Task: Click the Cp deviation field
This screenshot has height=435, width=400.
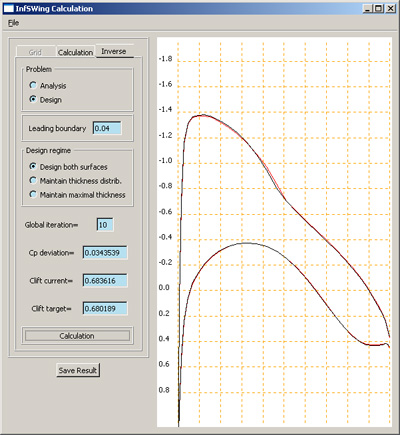Action: pyautogui.click(x=105, y=253)
